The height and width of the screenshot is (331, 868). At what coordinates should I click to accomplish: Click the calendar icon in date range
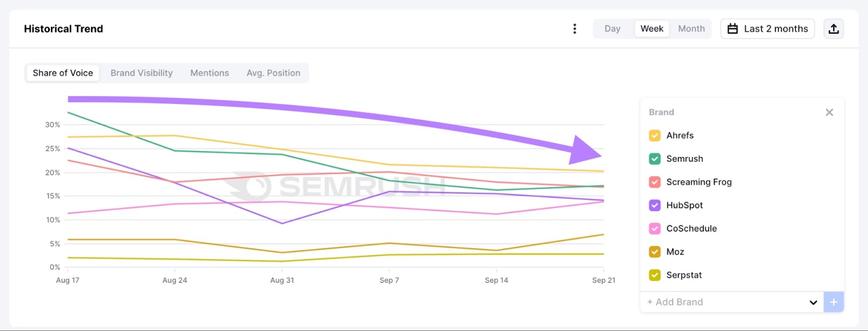coord(732,29)
